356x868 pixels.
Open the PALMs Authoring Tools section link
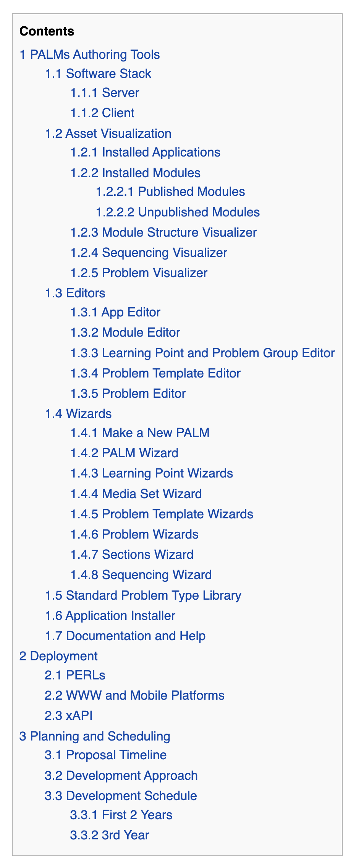[x=90, y=55]
